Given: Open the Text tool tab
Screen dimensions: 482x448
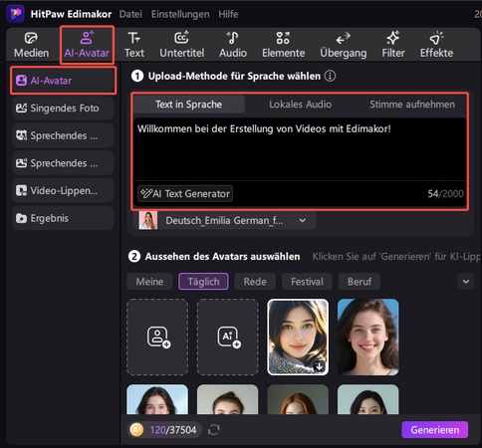Looking at the screenshot, I should pyautogui.click(x=134, y=46).
